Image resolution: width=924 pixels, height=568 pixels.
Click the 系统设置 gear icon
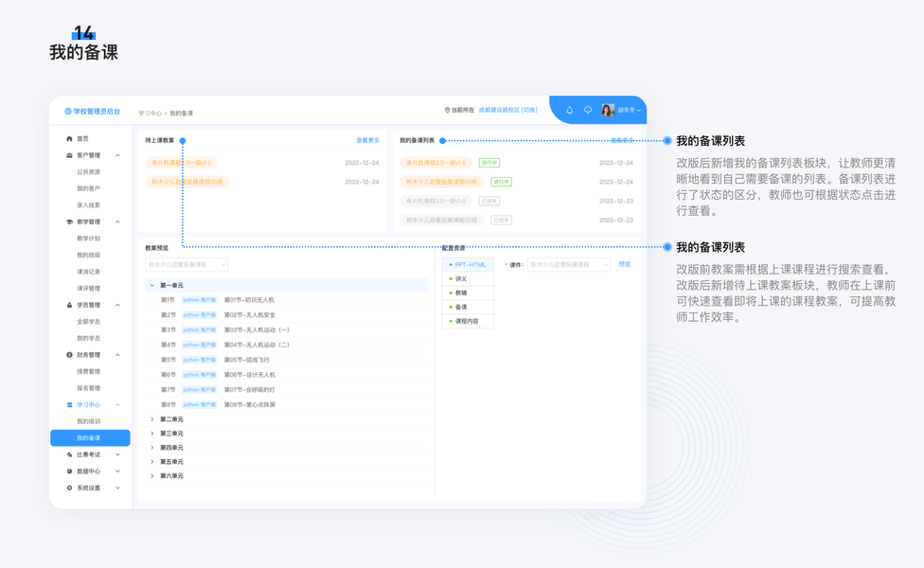pyautogui.click(x=69, y=488)
